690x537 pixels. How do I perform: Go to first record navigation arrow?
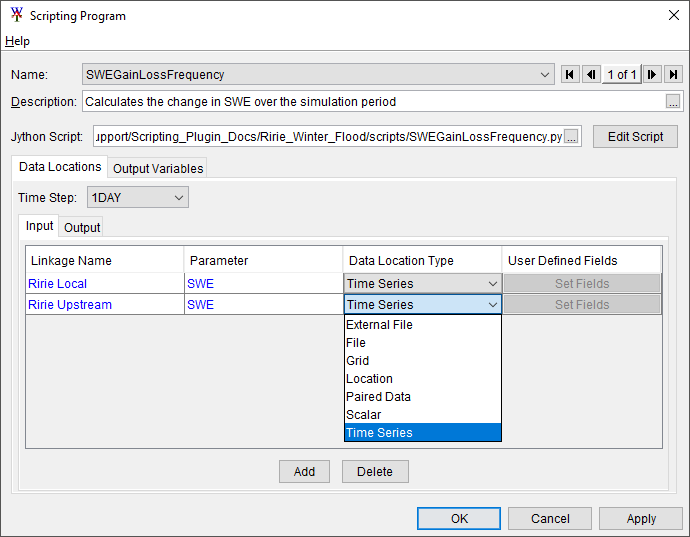coord(570,74)
